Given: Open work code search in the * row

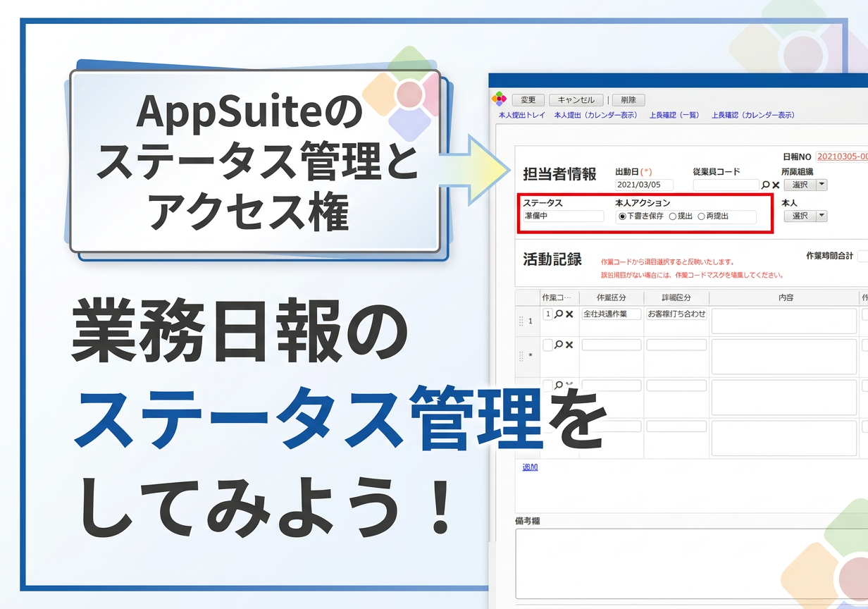Looking at the screenshot, I should coord(559,345).
